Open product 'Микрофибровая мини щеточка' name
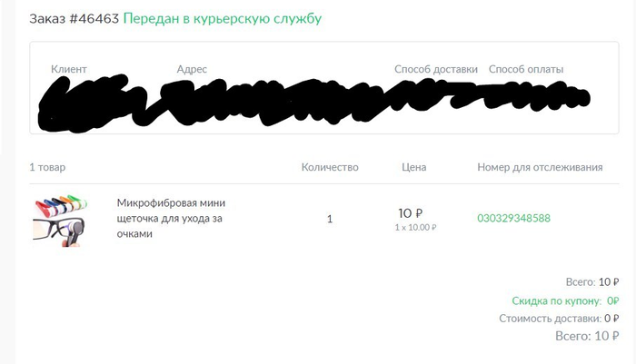 tap(171, 219)
